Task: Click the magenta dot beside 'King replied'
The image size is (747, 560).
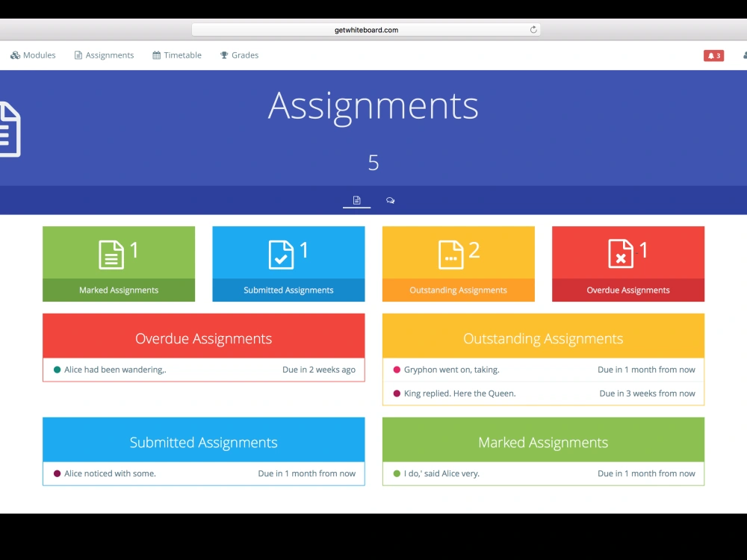Action: coord(397,393)
